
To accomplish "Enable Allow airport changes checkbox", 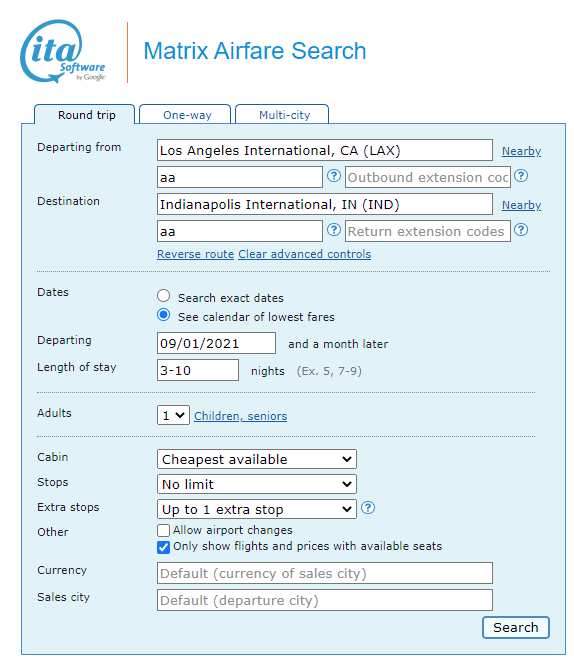I will (x=163, y=531).
